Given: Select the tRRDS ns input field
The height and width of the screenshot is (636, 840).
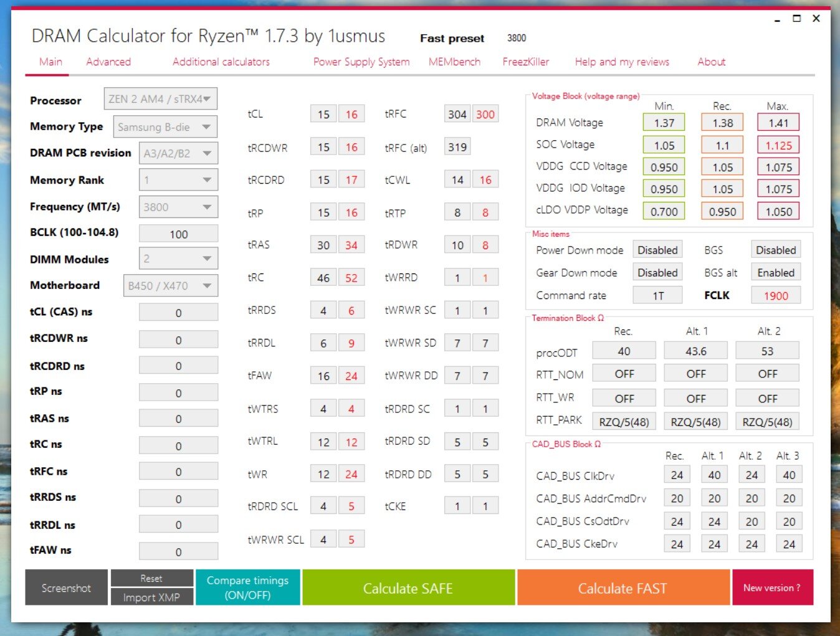Looking at the screenshot, I should 178,498.
